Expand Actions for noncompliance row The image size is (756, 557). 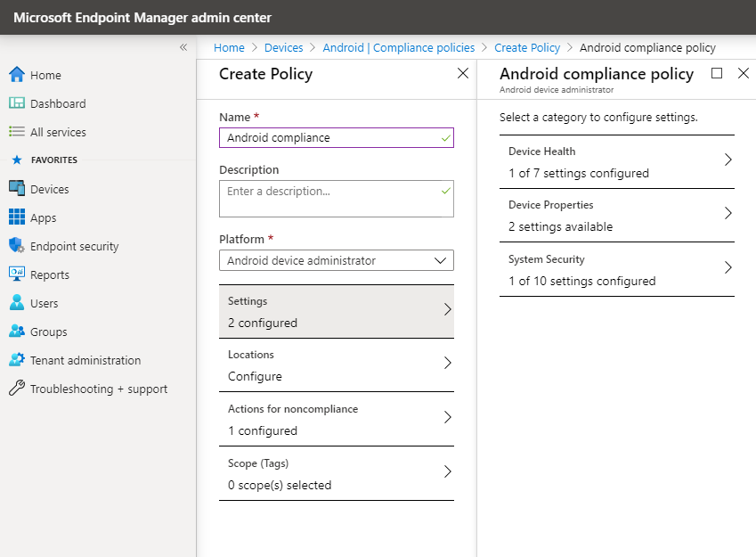(x=337, y=419)
